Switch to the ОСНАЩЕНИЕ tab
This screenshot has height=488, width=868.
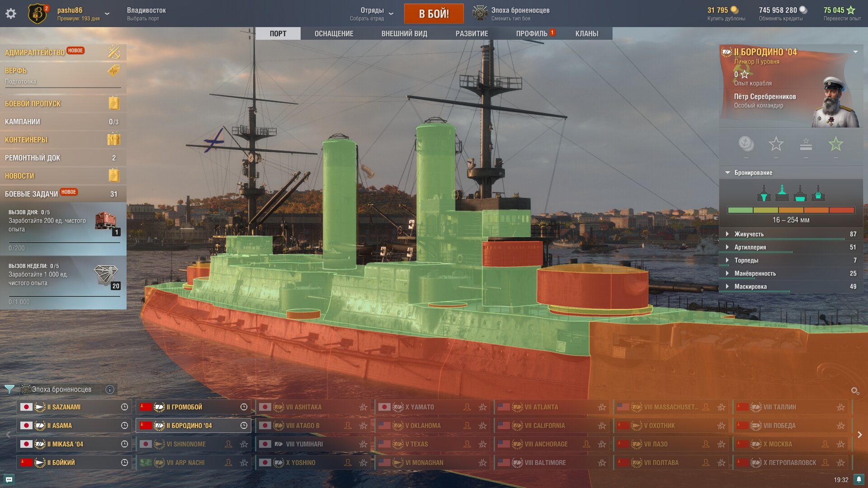[x=334, y=33]
